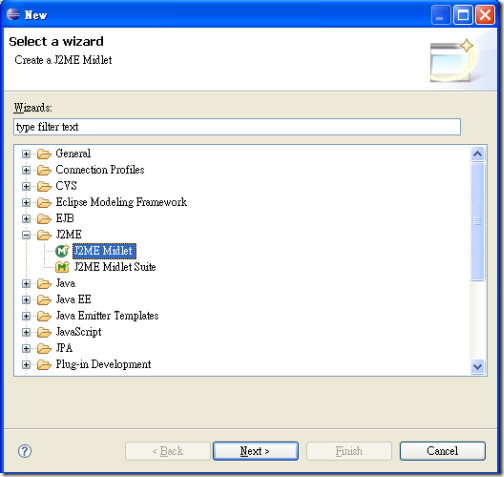Click the Connection Profiles folder icon
The height and width of the screenshot is (477, 504).
tap(44, 170)
